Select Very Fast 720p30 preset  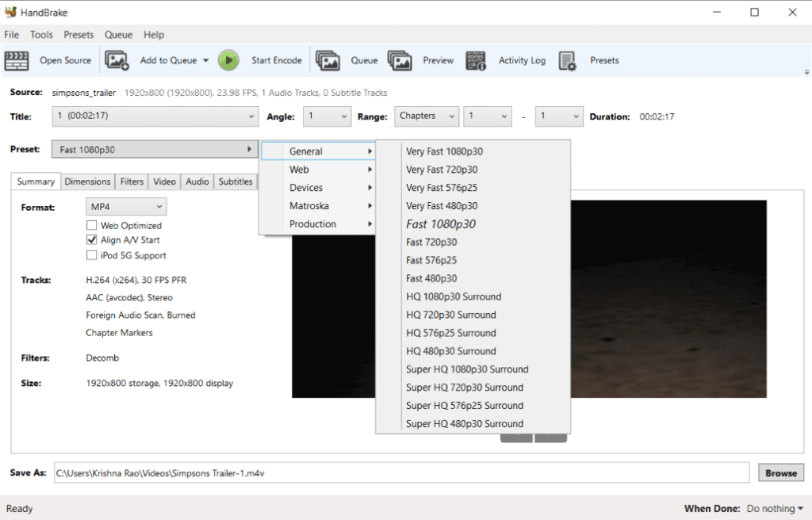442,170
